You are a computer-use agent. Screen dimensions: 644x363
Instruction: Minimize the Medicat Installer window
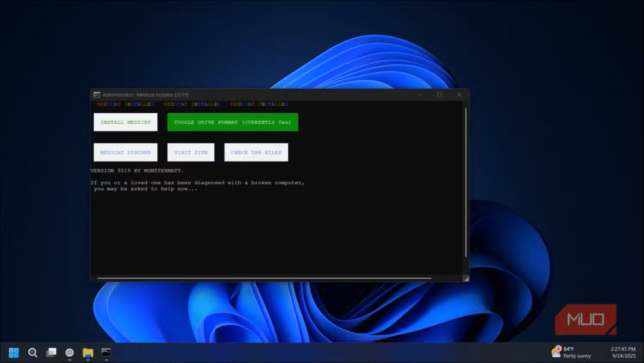click(420, 94)
